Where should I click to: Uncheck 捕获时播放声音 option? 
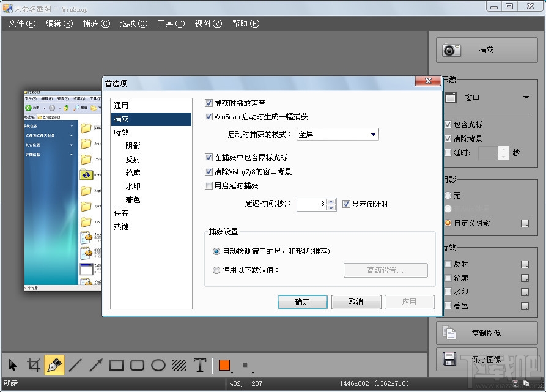point(208,103)
